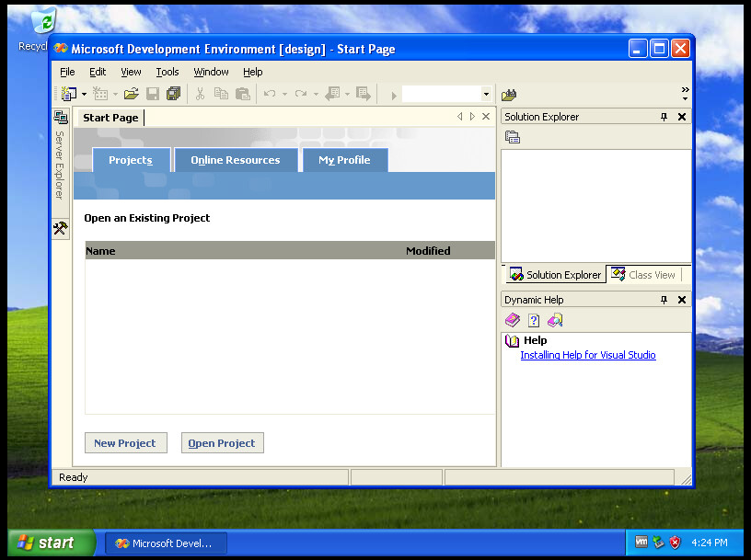
Task: Follow the Installing Help for Visual Studio link
Action: (588, 355)
